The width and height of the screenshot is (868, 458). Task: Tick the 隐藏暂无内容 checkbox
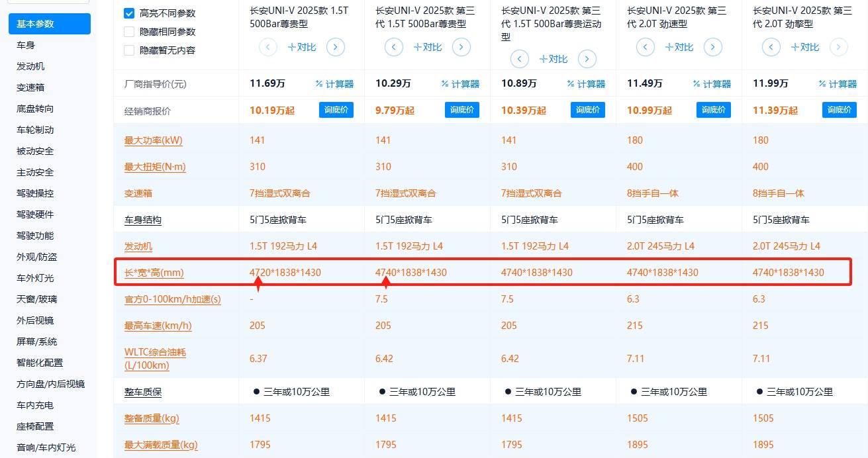129,50
